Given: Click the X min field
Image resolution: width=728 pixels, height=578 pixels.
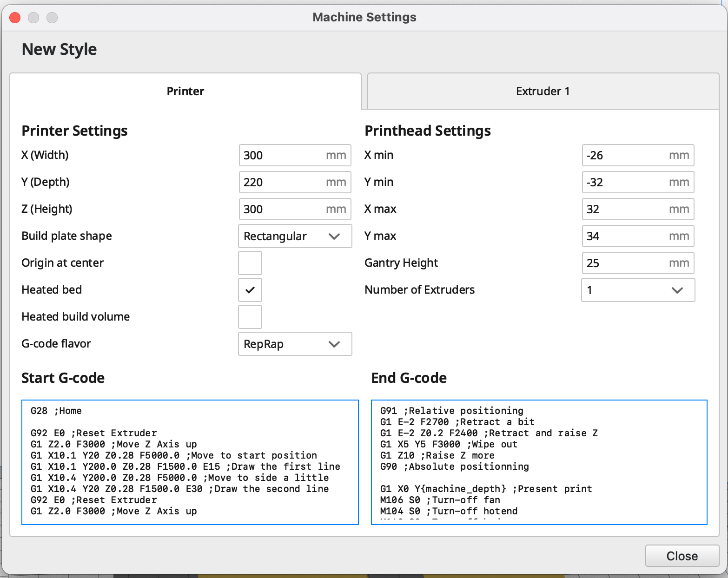Looking at the screenshot, I should [x=638, y=155].
